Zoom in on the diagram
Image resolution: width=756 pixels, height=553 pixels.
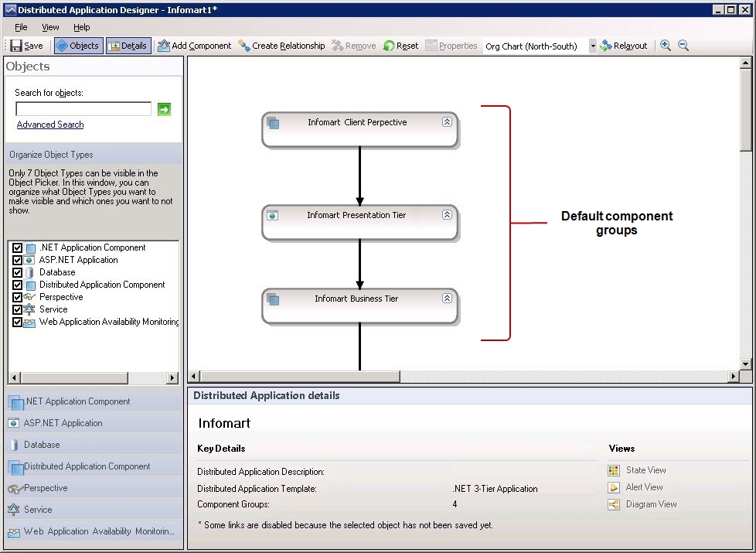[x=666, y=46]
